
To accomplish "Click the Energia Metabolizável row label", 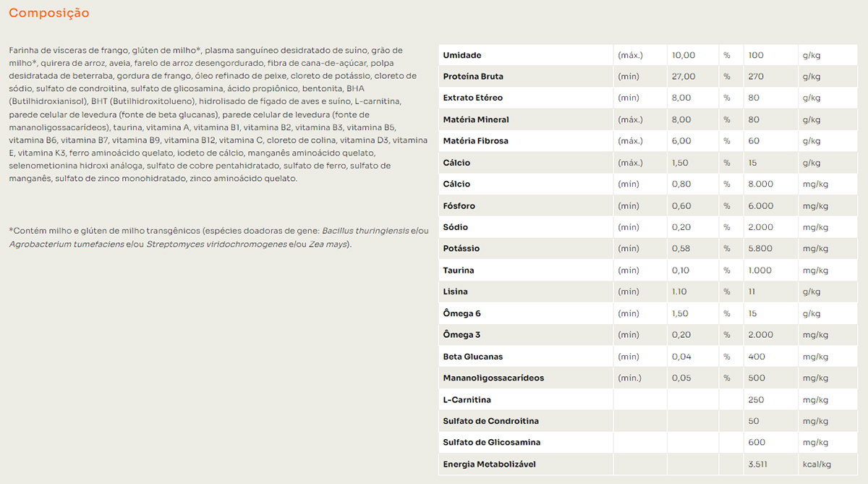I will pos(489,464).
